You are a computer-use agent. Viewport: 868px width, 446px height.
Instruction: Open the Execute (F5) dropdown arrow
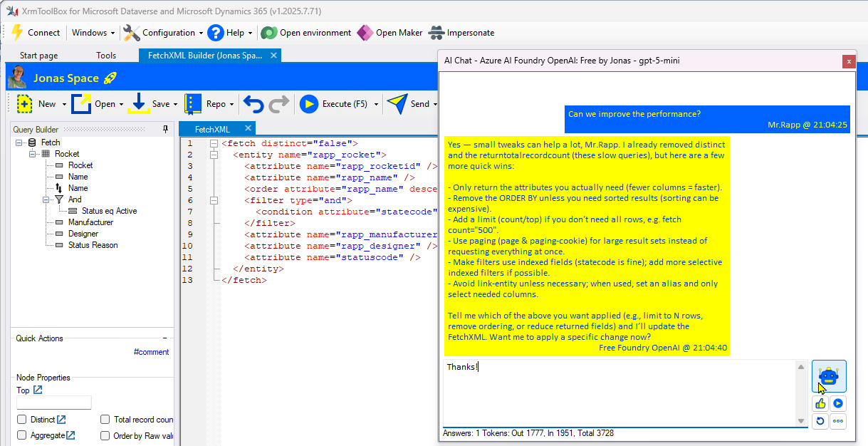coord(375,104)
